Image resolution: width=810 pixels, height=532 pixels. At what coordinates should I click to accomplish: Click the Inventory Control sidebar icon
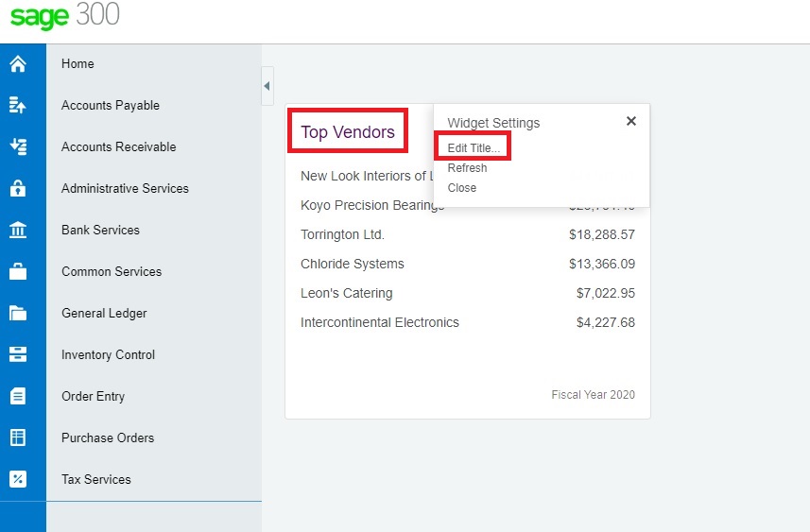tap(18, 354)
